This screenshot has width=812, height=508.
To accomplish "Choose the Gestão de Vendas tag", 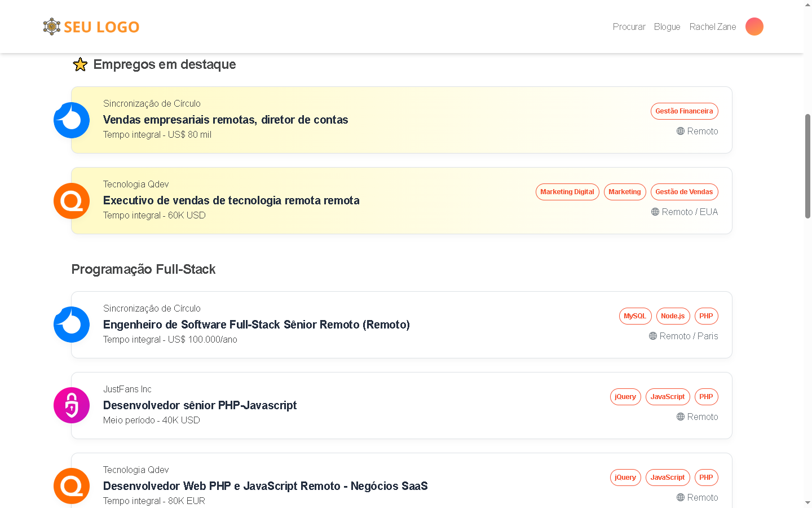I will click(684, 192).
